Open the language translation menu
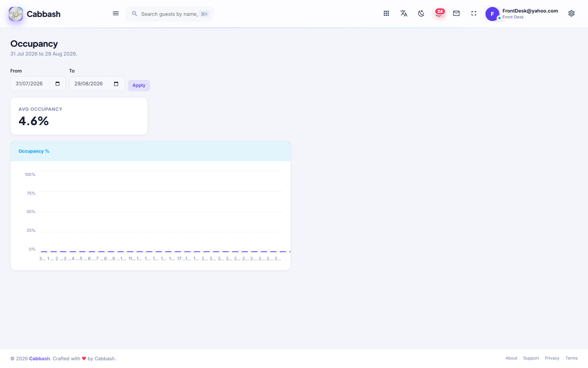The width and height of the screenshot is (588, 368). (404, 14)
